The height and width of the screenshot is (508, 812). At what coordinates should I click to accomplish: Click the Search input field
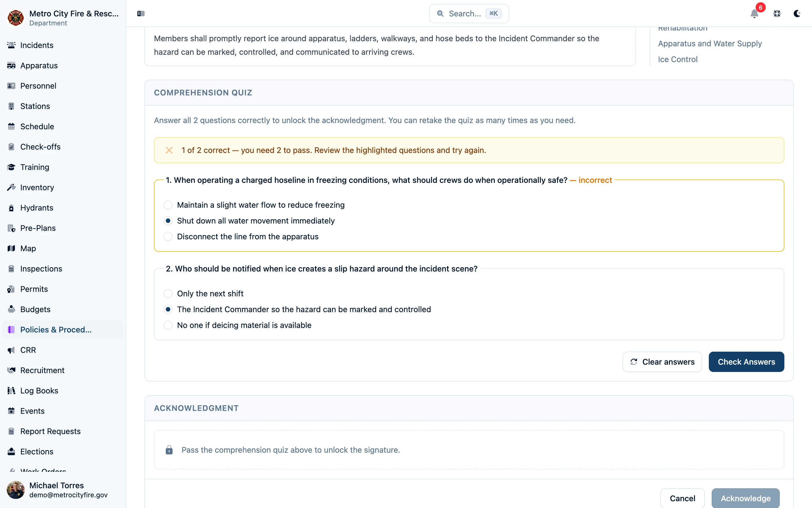point(469,14)
